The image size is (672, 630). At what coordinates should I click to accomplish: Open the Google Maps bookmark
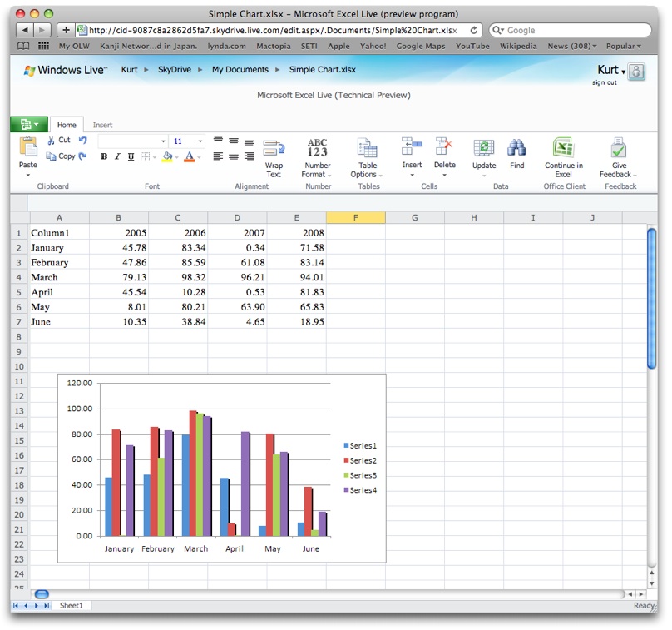tap(421, 46)
